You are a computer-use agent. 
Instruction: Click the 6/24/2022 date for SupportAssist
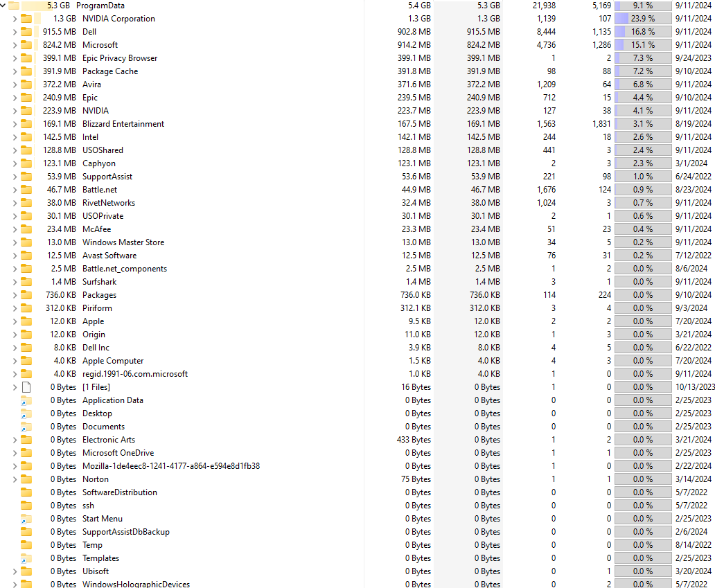coord(693,177)
